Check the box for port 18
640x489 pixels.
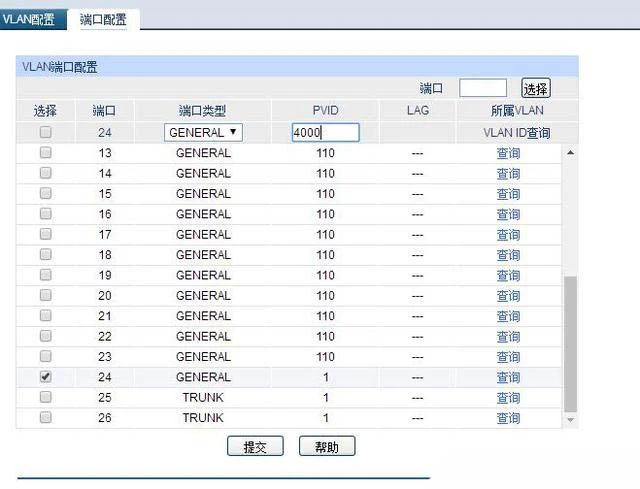click(x=46, y=254)
